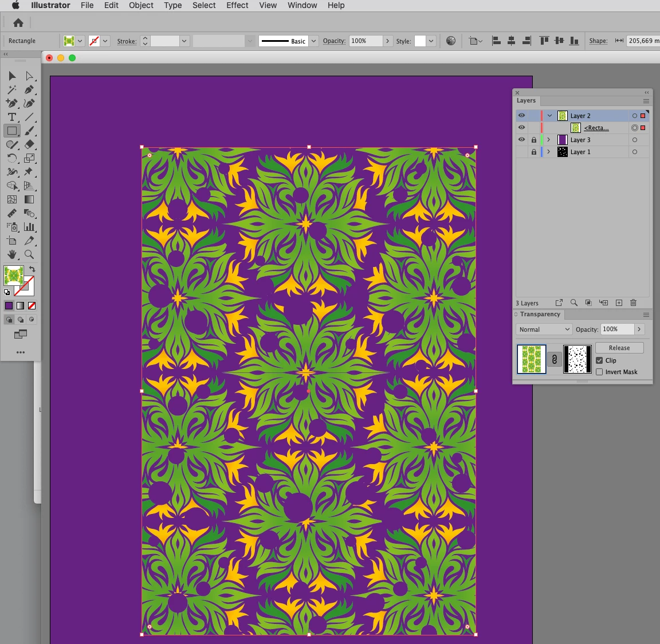
Task: Click Release opacity mask button
Action: point(619,348)
